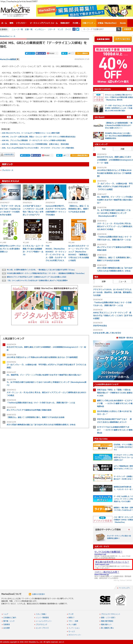The width and height of the screenshot is (133, 644).
Task: Open the プレスリリース related link
Action: click(7, 170)
